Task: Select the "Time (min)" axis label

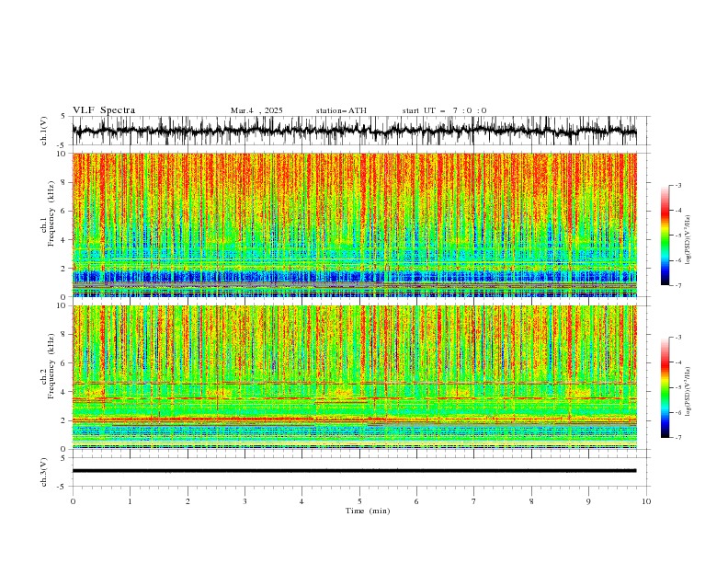Action: click(368, 511)
